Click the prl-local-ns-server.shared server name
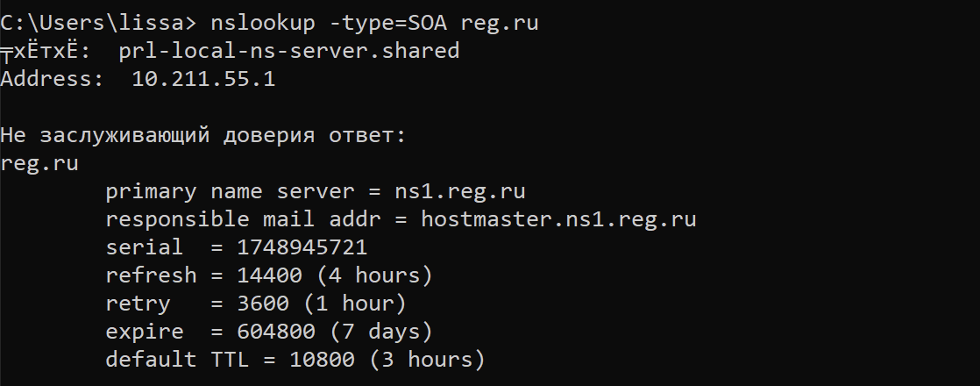 click(288, 51)
